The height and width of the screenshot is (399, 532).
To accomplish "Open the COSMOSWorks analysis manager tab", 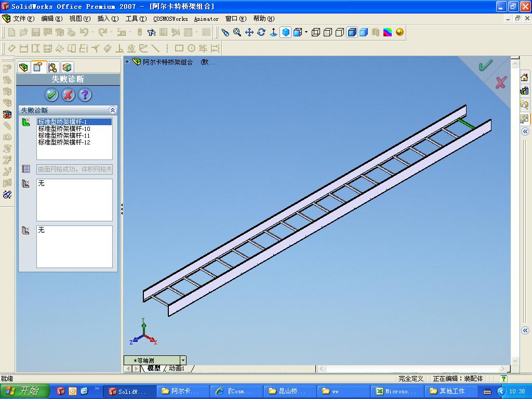I will pyautogui.click(x=67, y=67).
